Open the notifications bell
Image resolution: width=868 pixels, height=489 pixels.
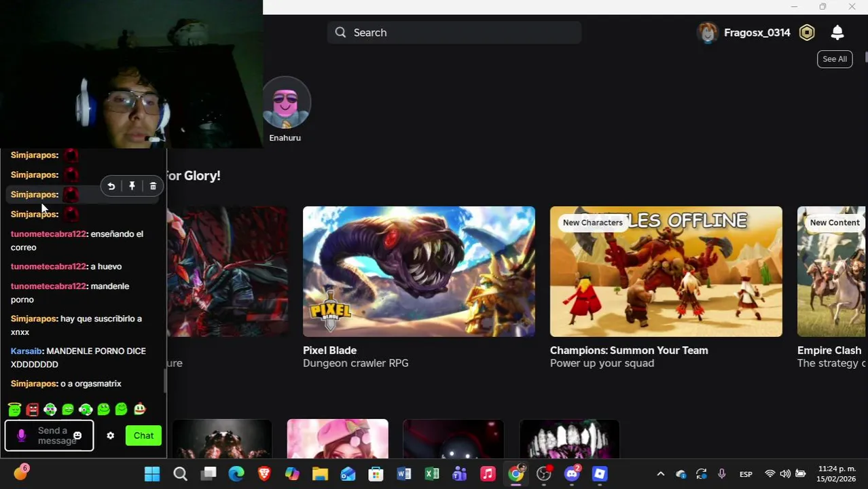click(837, 33)
